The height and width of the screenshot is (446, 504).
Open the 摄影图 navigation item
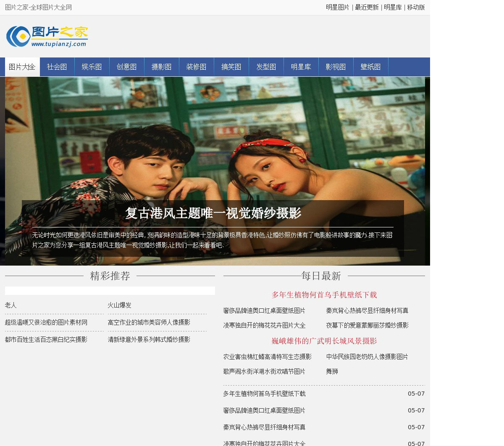162,67
